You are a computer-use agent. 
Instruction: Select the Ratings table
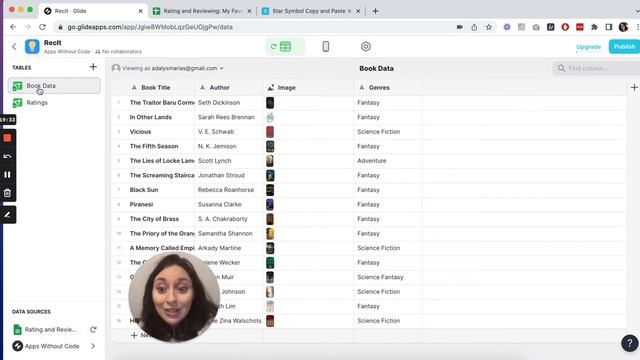click(x=54, y=102)
